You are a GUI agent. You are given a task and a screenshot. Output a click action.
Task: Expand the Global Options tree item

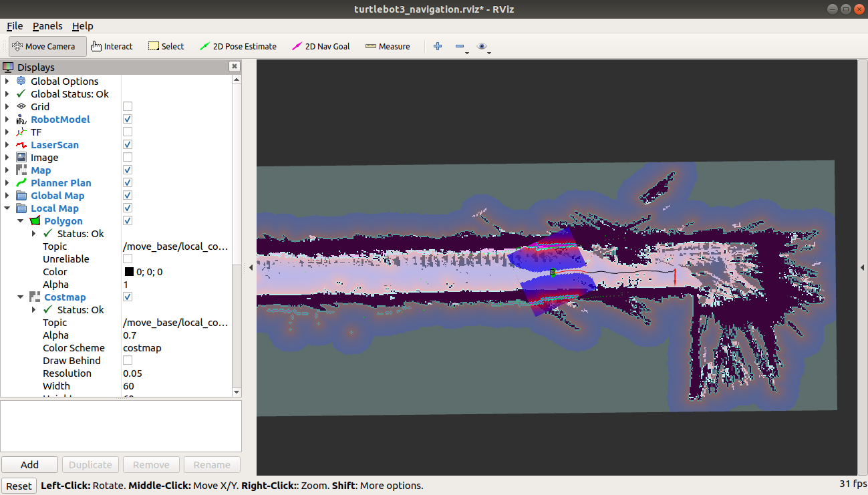click(7, 81)
